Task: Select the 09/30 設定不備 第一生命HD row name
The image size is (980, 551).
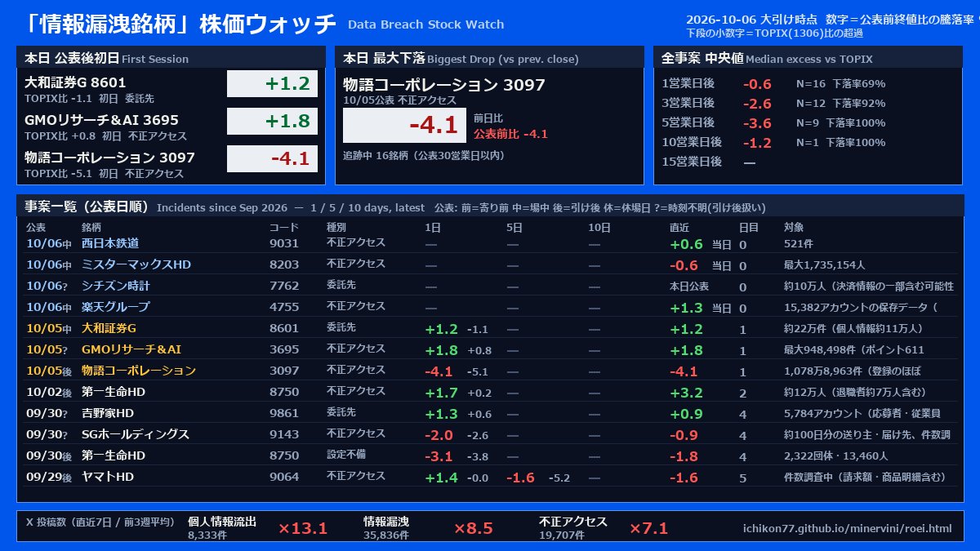Action: point(114,455)
